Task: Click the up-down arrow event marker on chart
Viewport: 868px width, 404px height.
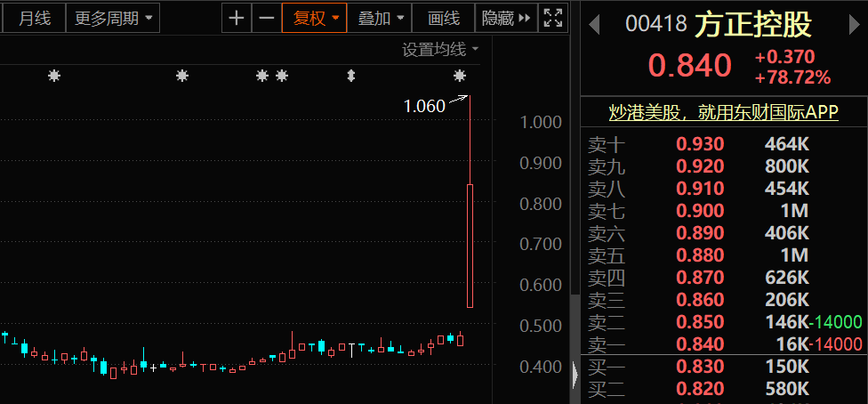Action: (351, 77)
